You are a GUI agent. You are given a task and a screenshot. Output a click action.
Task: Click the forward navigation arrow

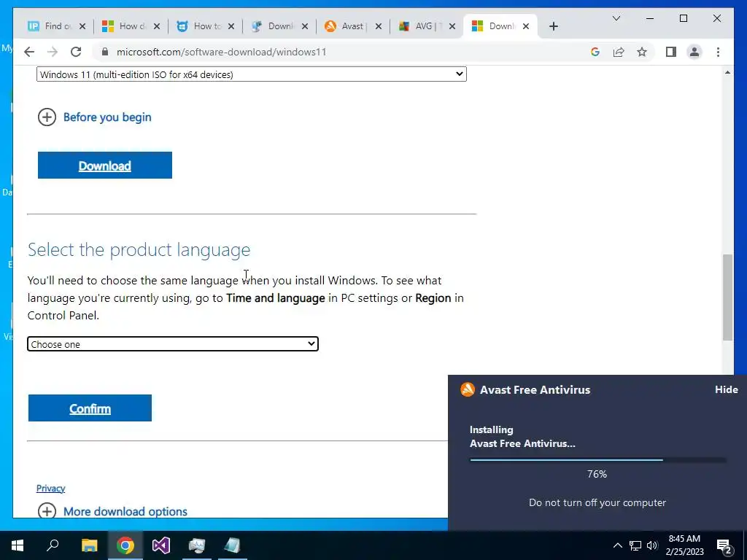coord(53,52)
